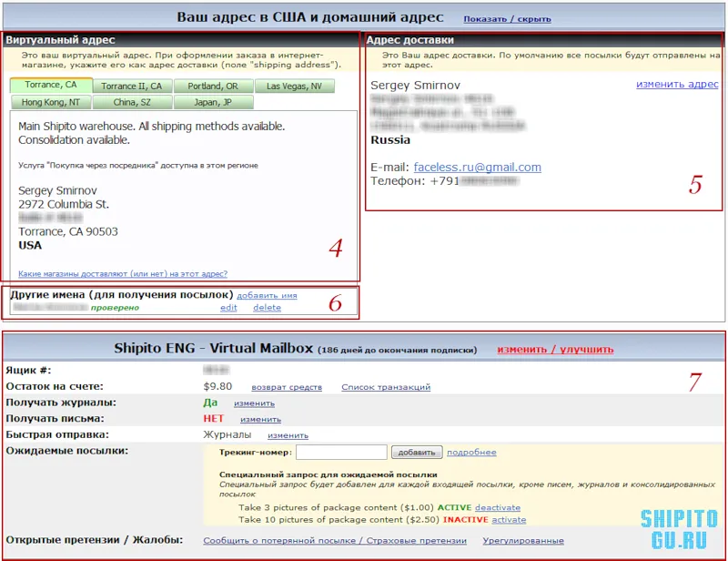Click activate for 10 pictures request
Screen dimensions: 728x561
pyautogui.click(x=509, y=520)
